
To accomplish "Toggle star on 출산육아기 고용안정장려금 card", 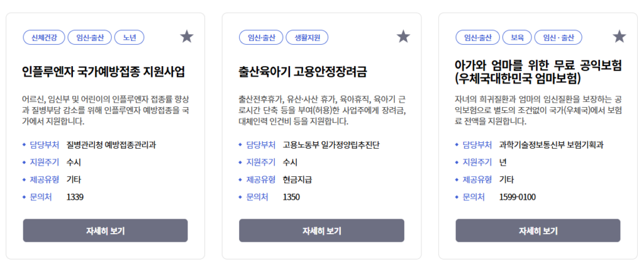I will pos(403,37).
